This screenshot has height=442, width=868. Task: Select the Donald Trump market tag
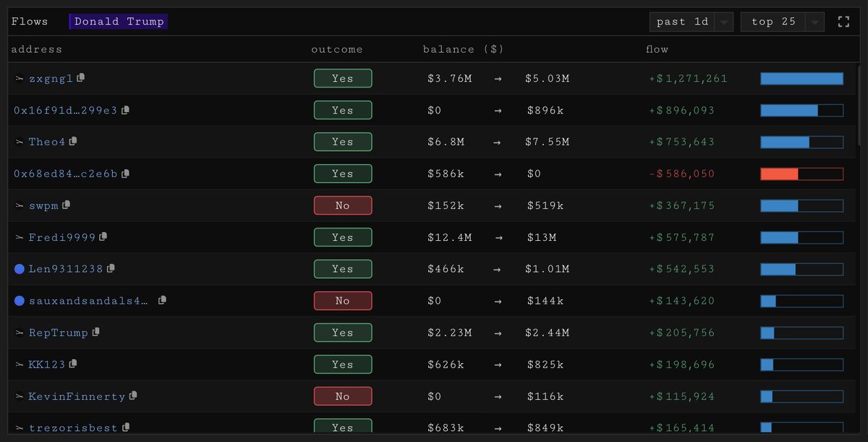[x=119, y=21]
